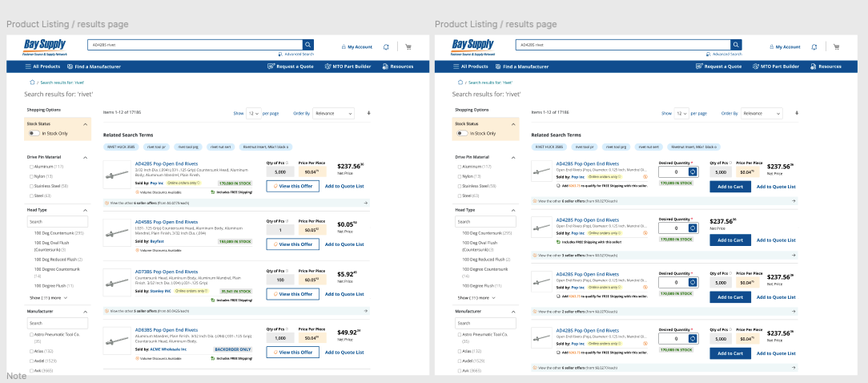Check the Stainless Steel filter in right mockup
The width and height of the screenshot is (868, 383).
(459, 185)
